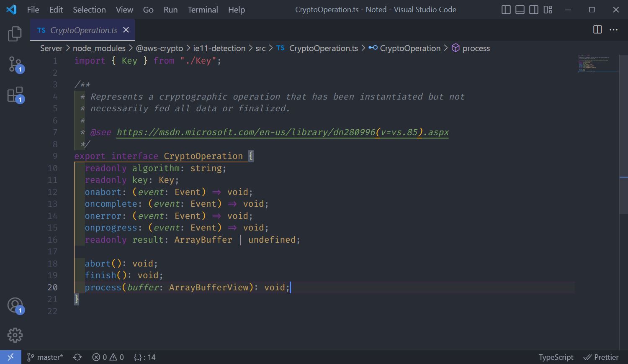This screenshot has height=364, width=628.
Task: Open the Go menu
Action: [148, 10]
